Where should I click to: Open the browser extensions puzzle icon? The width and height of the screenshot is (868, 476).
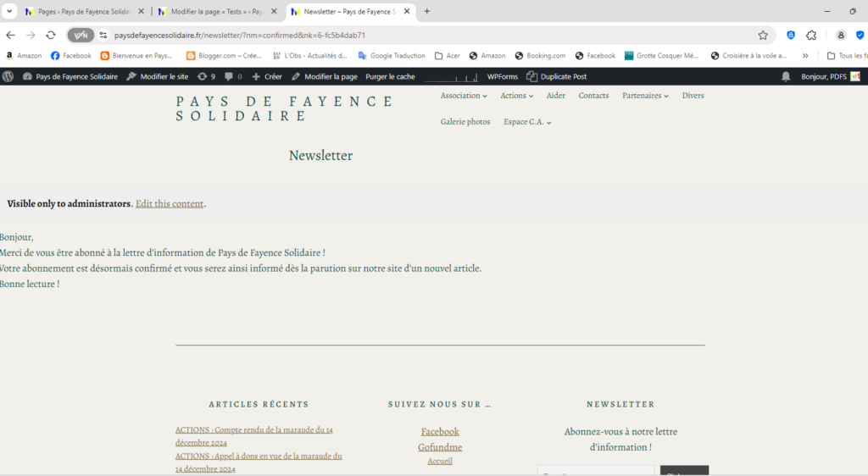(x=811, y=35)
